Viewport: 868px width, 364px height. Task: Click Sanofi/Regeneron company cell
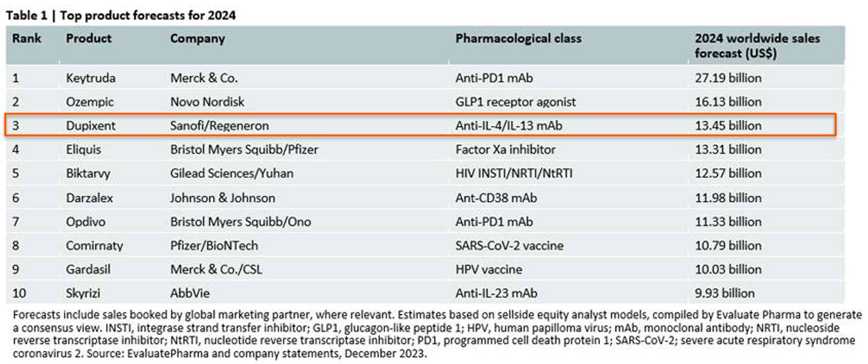[x=219, y=126]
